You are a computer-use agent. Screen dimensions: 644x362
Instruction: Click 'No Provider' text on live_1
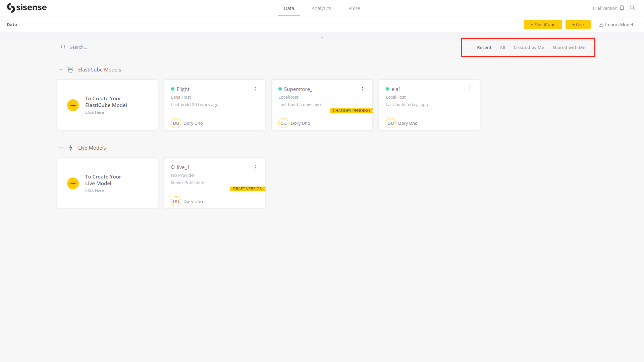183,175
